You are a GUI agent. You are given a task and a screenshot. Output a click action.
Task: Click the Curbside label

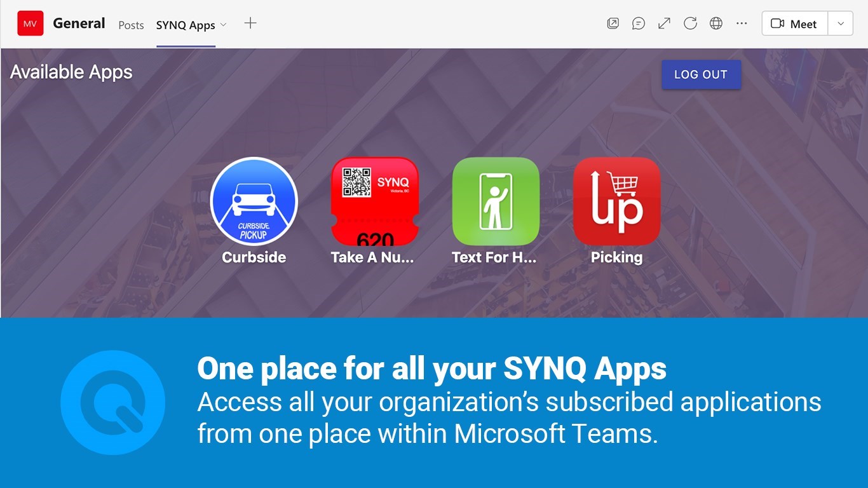(254, 257)
